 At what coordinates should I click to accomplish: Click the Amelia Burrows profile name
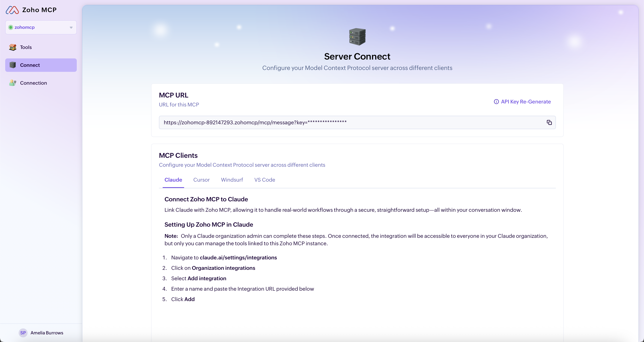tap(47, 333)
